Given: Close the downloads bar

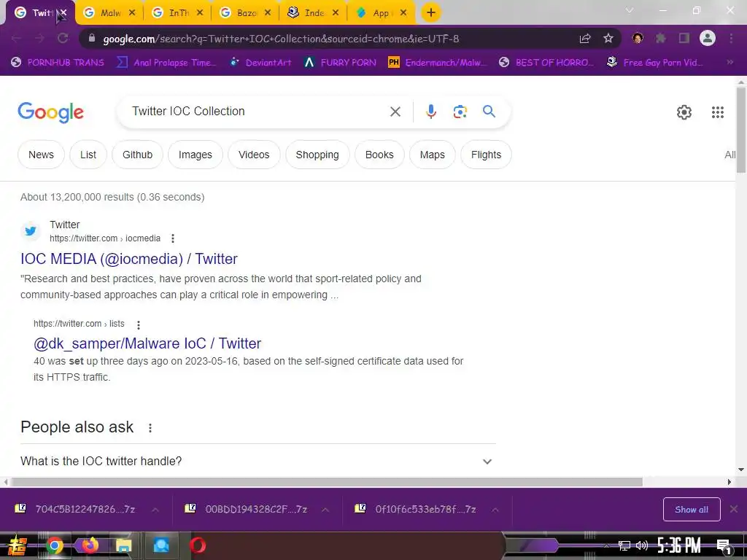Looking at the screenshot, I should [734, 509].
